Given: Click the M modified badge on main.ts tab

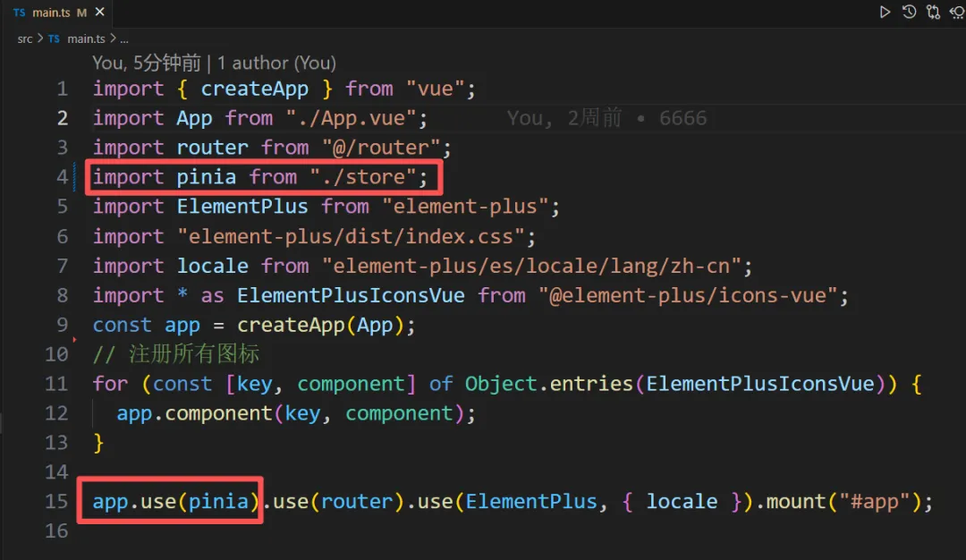Looking at the screenshot, I should click(82, 13).
